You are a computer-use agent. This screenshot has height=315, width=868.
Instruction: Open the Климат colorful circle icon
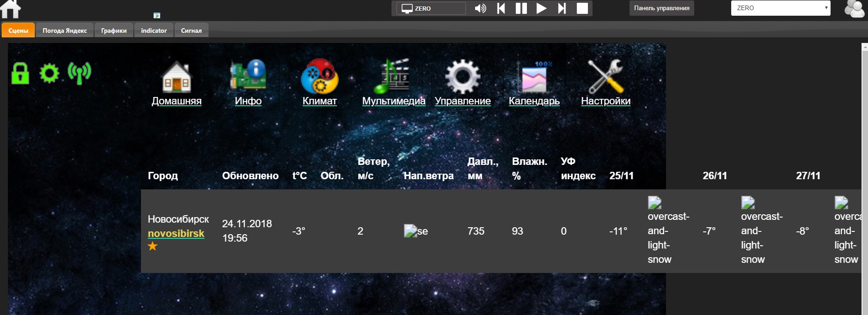[x=319, y=76]
